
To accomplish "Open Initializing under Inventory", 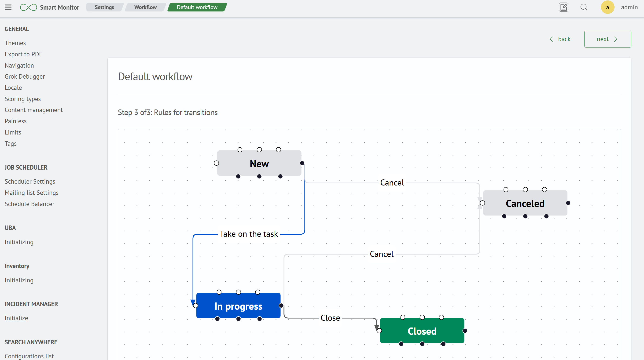I will click(x=19, y=280).
